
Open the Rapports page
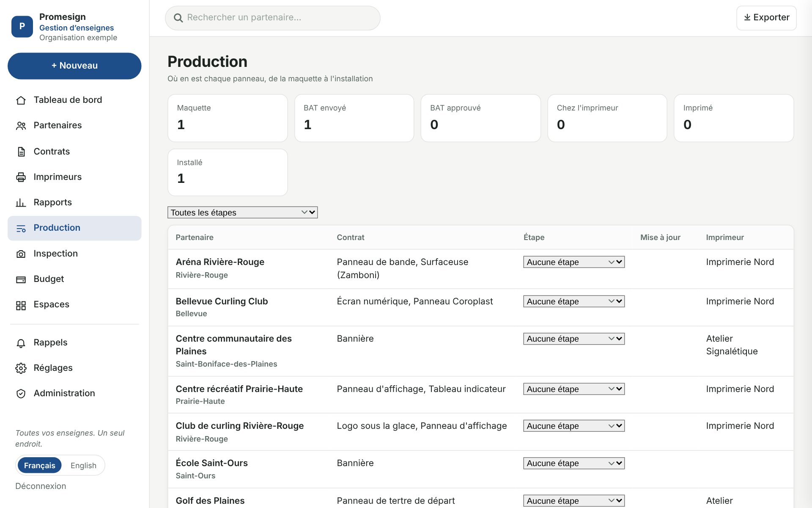pyautogui.click(x=74, y=202)
